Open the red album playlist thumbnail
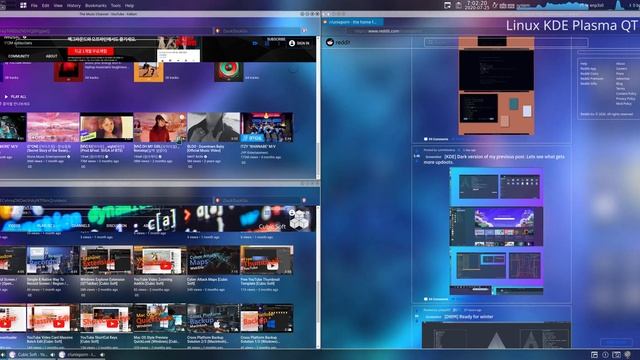The image size is (640, 360). point(68,71)
